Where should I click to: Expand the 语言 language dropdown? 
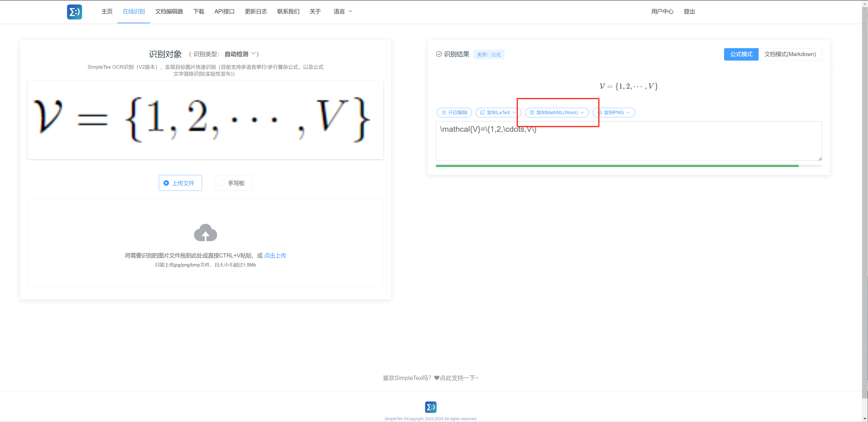pyautogui.click(x=343, y=12)
